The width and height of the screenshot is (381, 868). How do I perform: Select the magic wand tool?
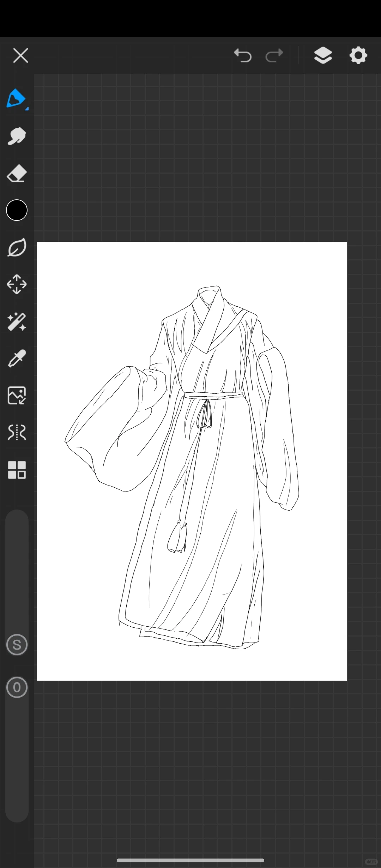pos(17,322)
